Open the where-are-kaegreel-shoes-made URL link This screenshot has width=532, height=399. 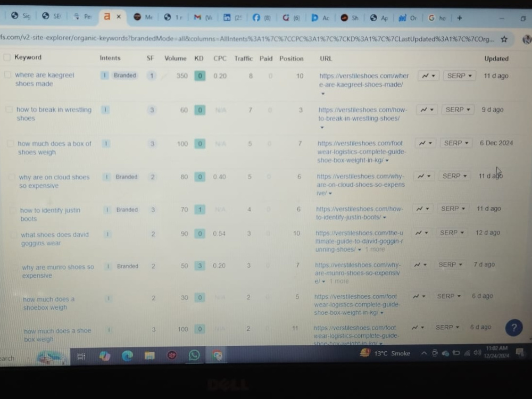364,80
